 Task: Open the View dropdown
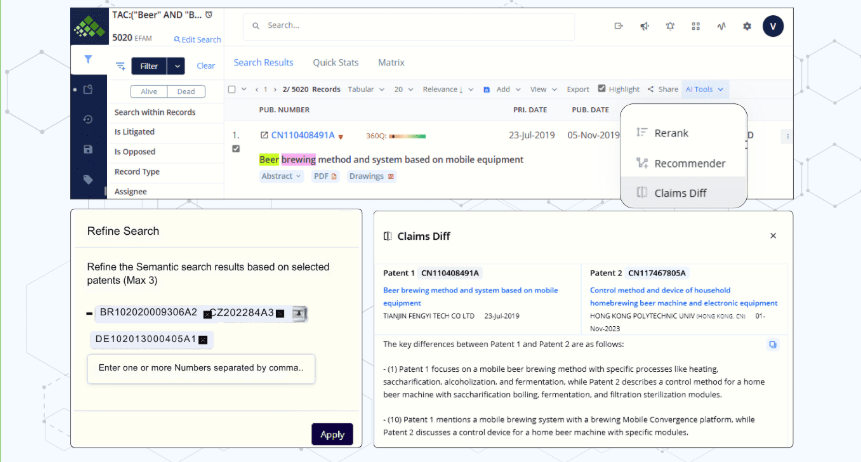pos(544,90)
